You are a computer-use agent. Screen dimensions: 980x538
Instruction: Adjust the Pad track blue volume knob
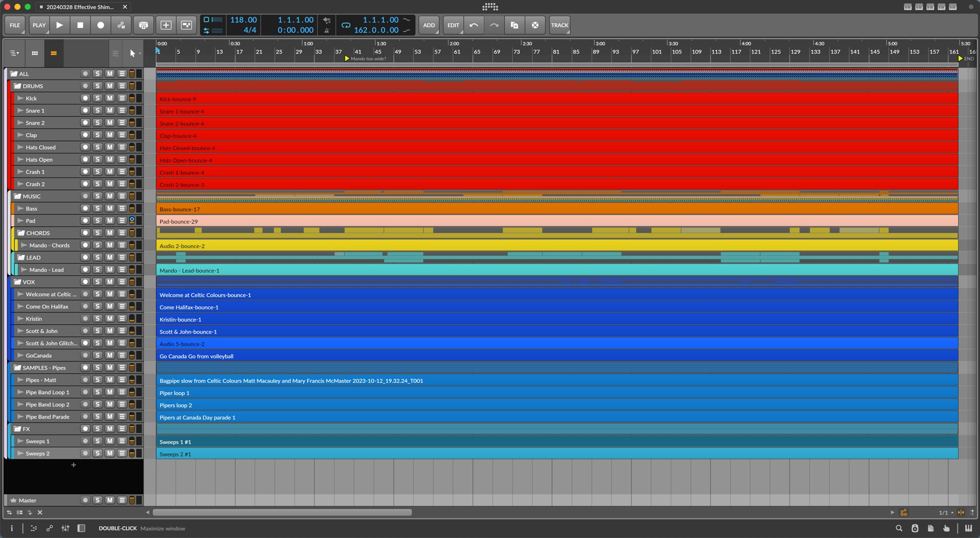point(132,221)
